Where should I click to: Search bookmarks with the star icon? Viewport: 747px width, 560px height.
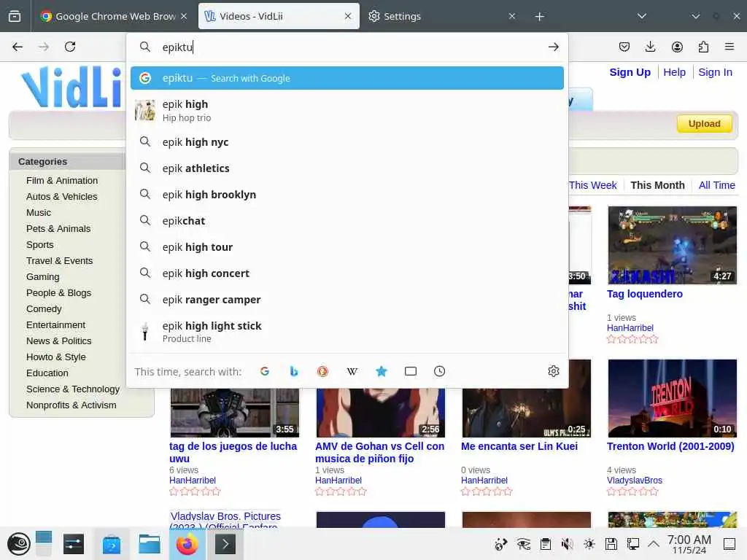pos(381,371)
